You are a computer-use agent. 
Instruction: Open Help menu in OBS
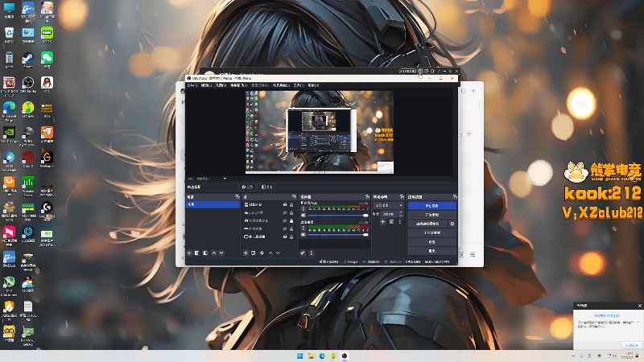point(313,85)
